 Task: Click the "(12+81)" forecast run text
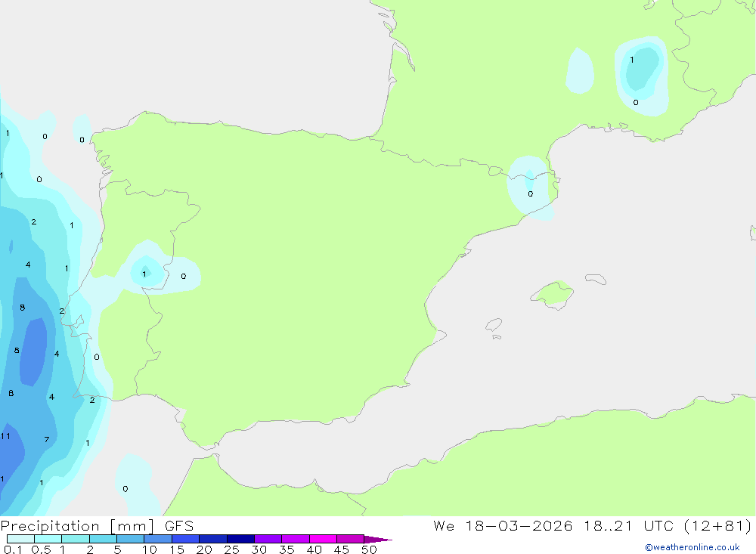pyautogui.click(x=717, y=525)
